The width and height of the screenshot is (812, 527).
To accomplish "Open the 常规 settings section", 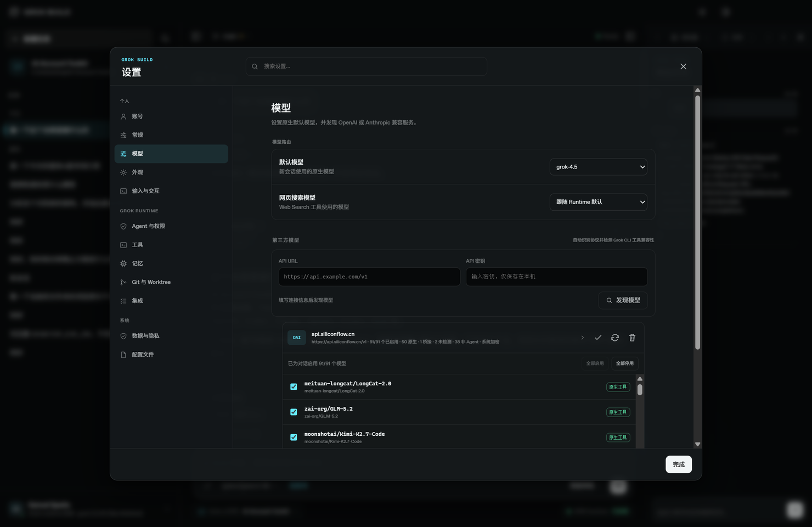I will click(171, 135).
